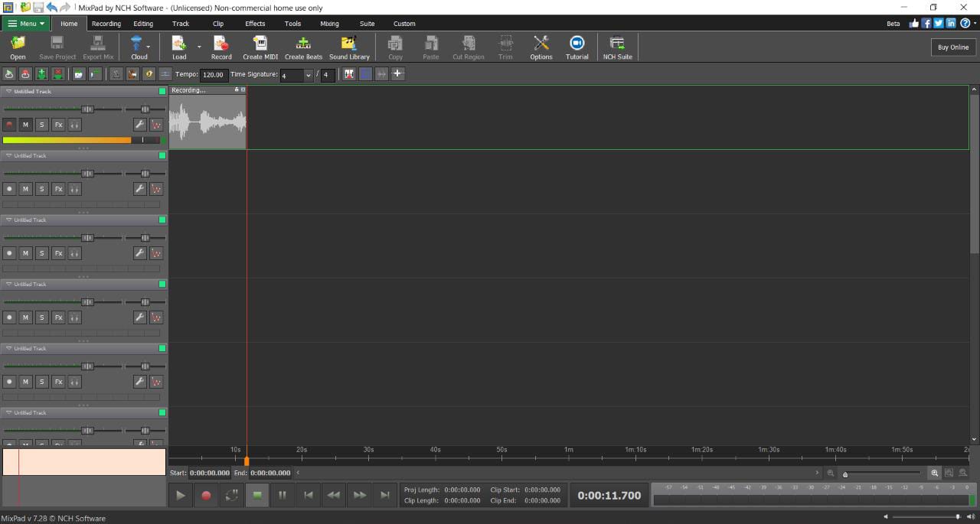Click the Buy Online button
Screen dimensions: 980x524
pyautogui.click(x=953, y=47)
